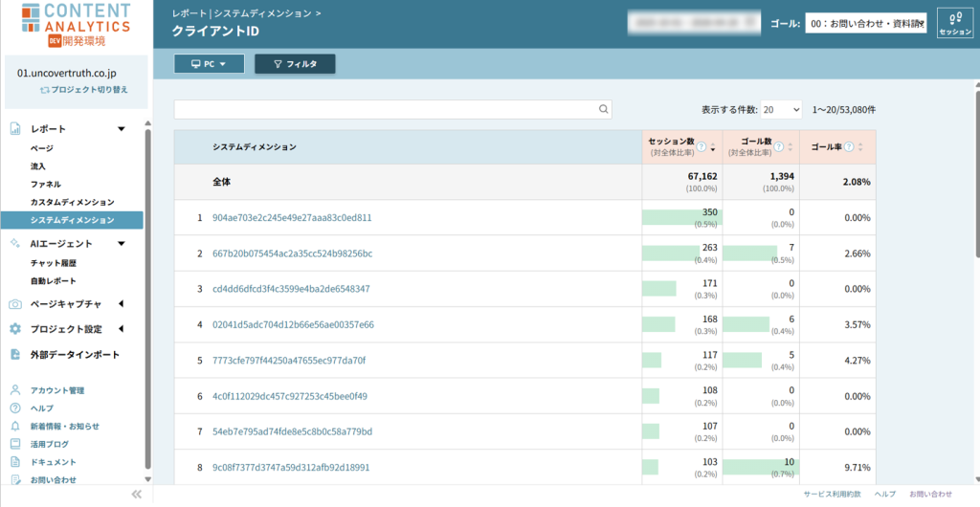Sort by ゴール率 column arrows

pyautogui.click(x=860, y=147)
